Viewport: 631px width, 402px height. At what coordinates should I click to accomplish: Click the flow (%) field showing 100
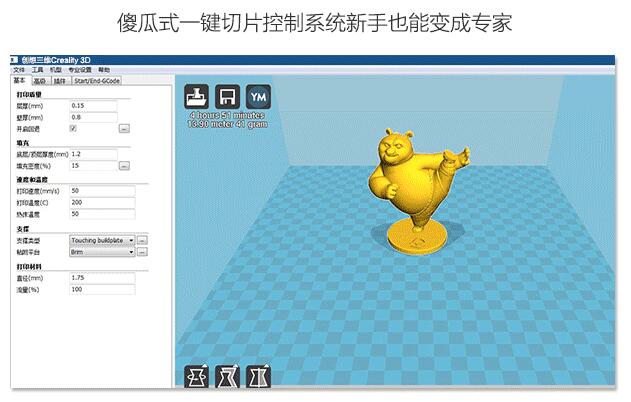pos(102,289)
